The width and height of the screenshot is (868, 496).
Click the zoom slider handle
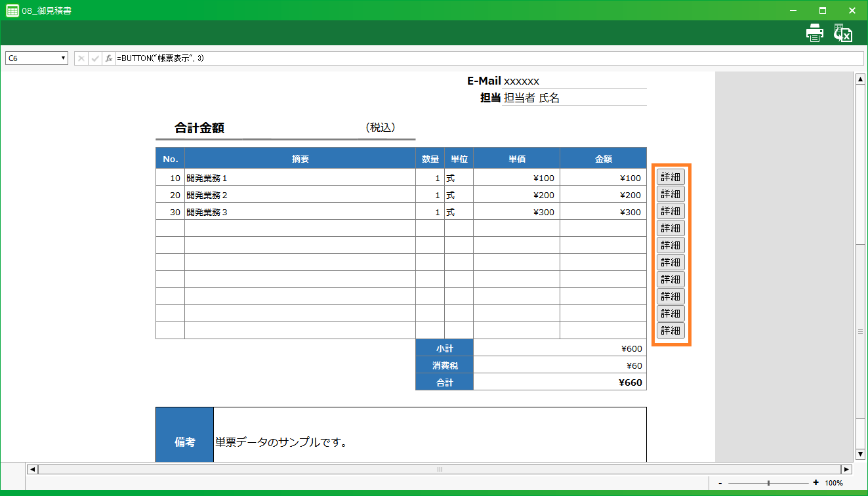pos(768,483)
